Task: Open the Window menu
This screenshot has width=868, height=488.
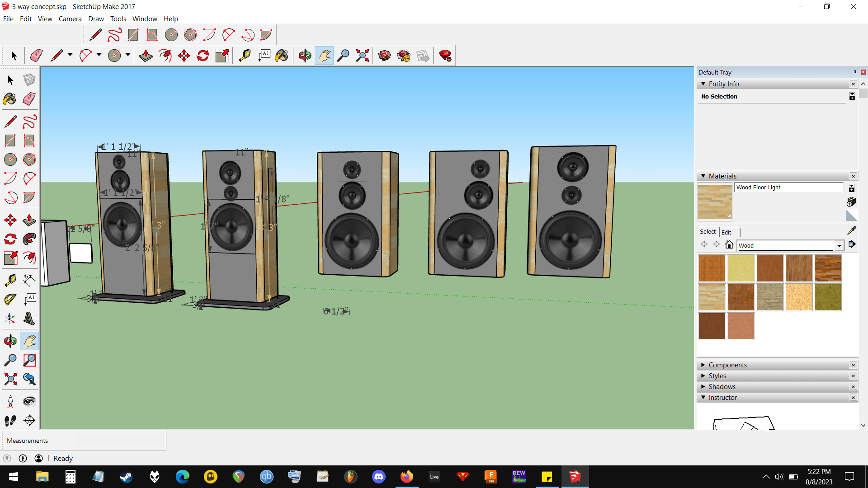Action: 145,19
